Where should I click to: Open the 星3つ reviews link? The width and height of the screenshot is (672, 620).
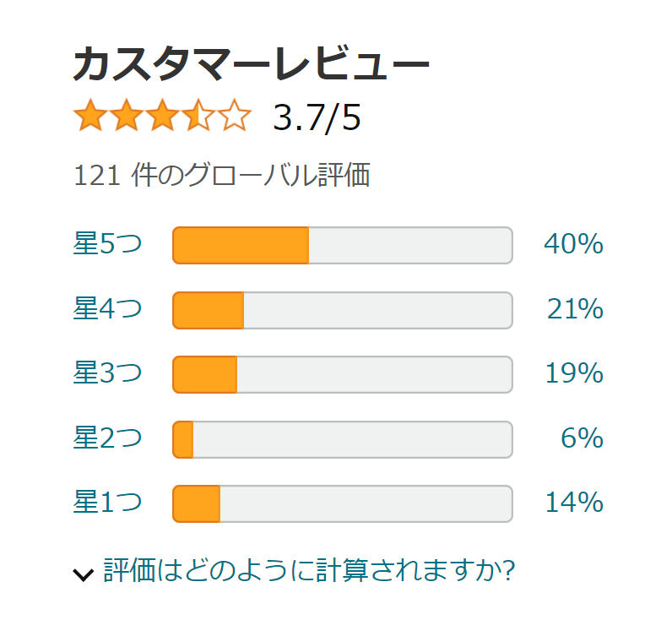point(107,373)
